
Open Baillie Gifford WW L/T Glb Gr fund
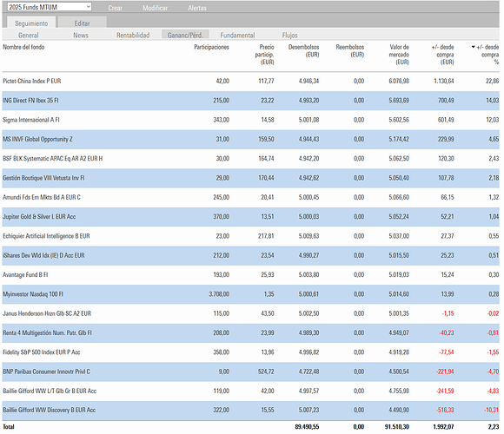tap(50, 391)
